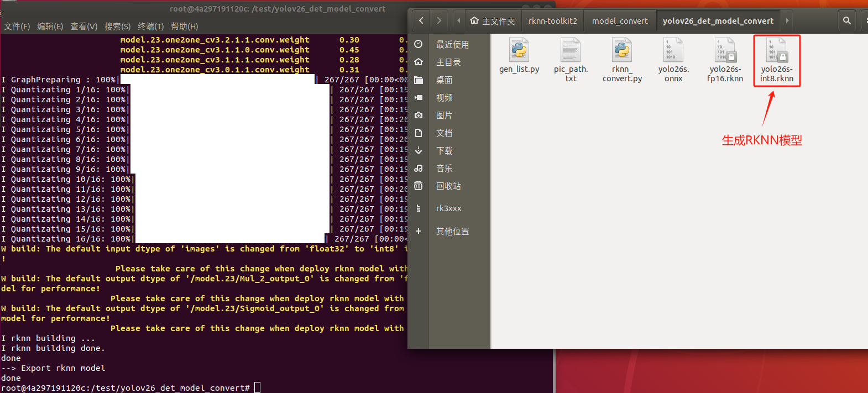Expand path bar right scroll arrow
Screen dimensions: 868x393
point(787,20)
